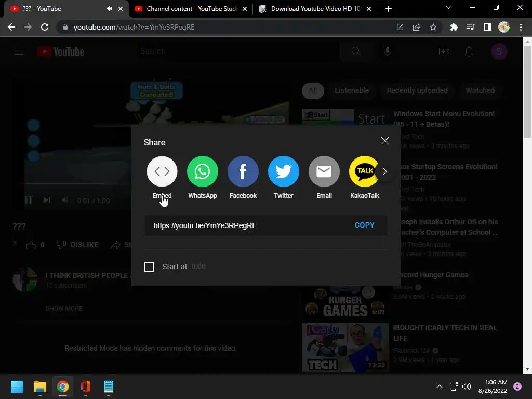
Task: Click SHOW MORE under the description
Action: point(64,309)
